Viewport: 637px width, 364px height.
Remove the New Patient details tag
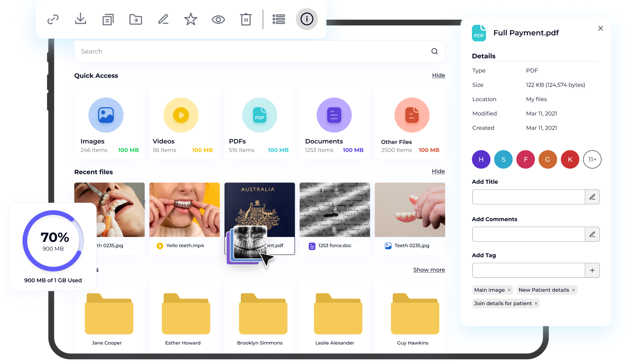573,290
